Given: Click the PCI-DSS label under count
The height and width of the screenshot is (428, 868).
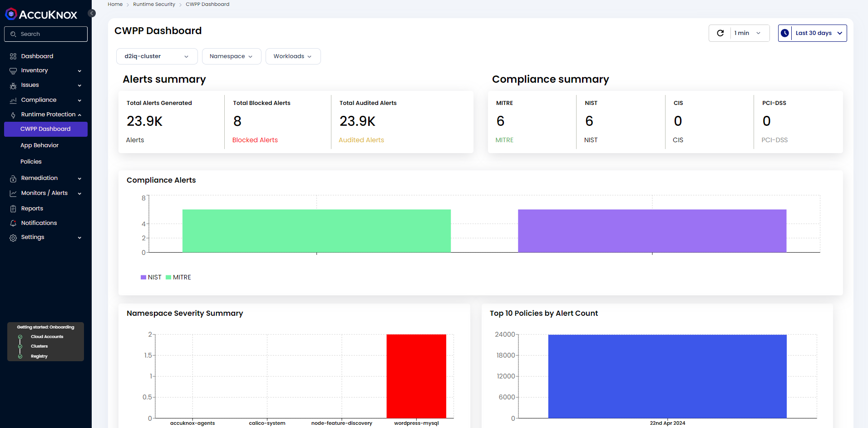Looking at the screenshot, I should coord(774,140).
